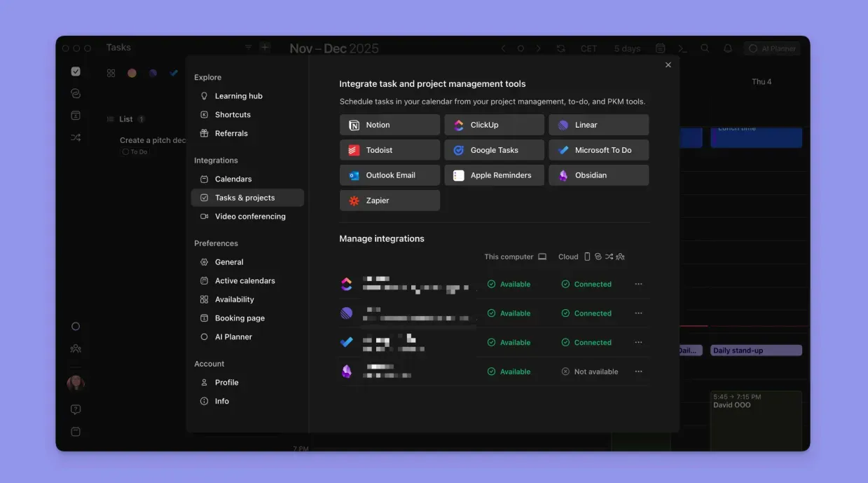Open help question-mark icon in left rail
This screenshot has height=483, width=868.
point(76,409)
